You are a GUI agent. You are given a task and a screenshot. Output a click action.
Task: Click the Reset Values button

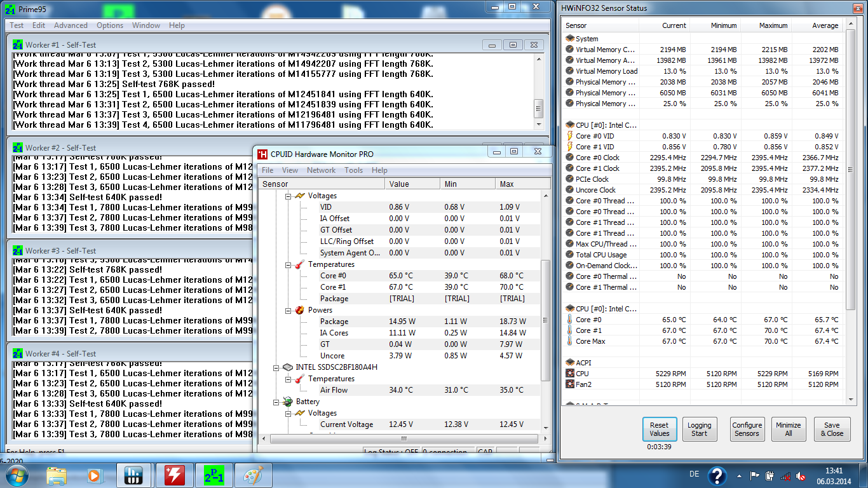[659, 430]
